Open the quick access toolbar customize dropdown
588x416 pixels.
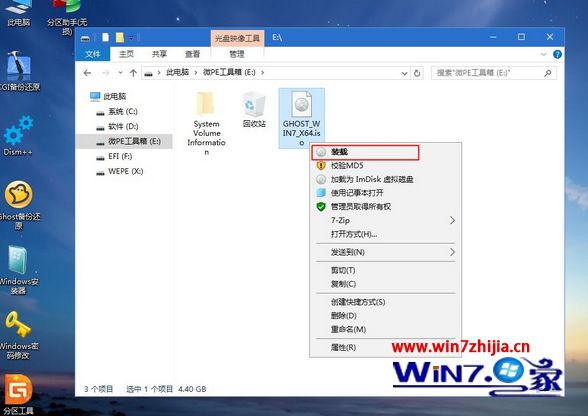[131, 38]
